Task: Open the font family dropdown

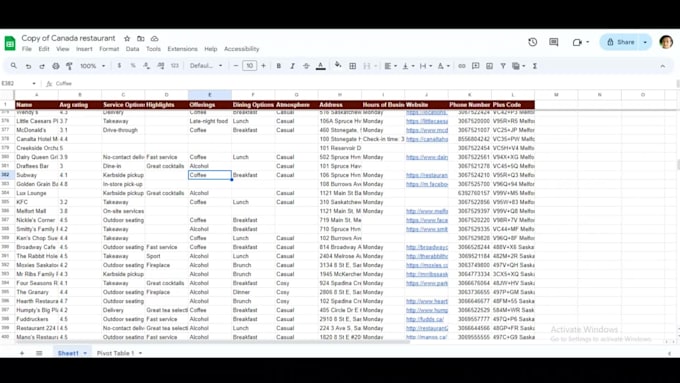Action: click(206, 66)
